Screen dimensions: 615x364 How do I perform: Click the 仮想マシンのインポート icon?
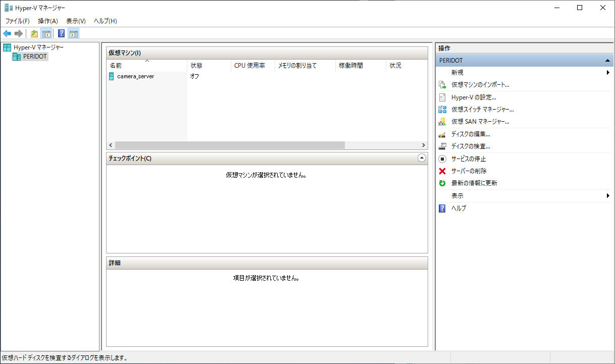442,85
